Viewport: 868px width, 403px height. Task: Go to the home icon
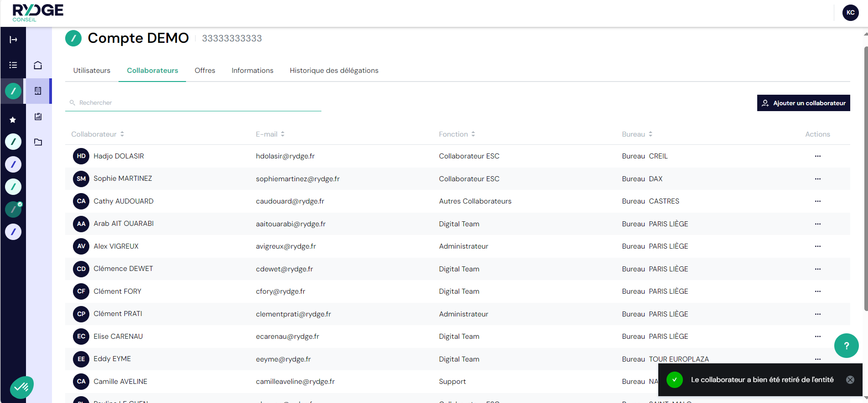[38, 65]
